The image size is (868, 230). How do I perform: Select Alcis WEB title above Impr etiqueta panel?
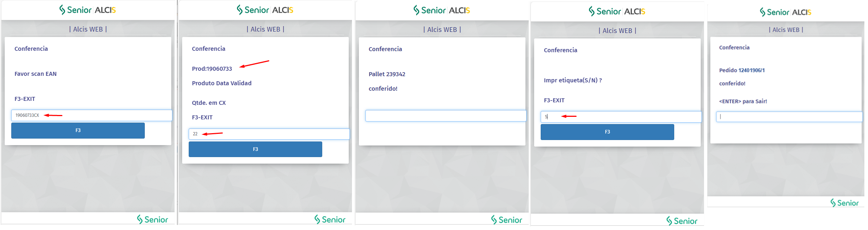click(617, 31)
